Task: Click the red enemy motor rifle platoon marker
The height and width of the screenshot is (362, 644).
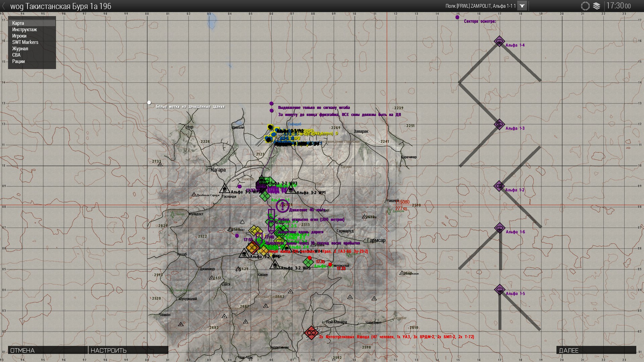Action: tap(311, 333)
